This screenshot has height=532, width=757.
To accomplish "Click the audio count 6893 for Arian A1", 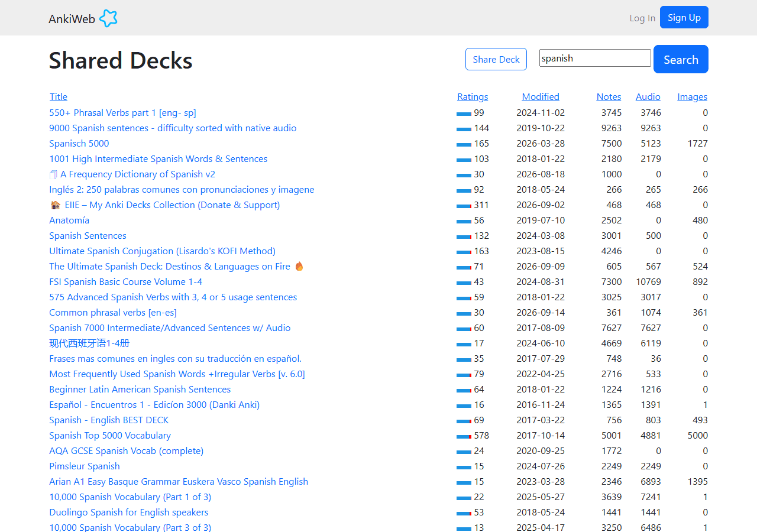I will coord(651,481).
